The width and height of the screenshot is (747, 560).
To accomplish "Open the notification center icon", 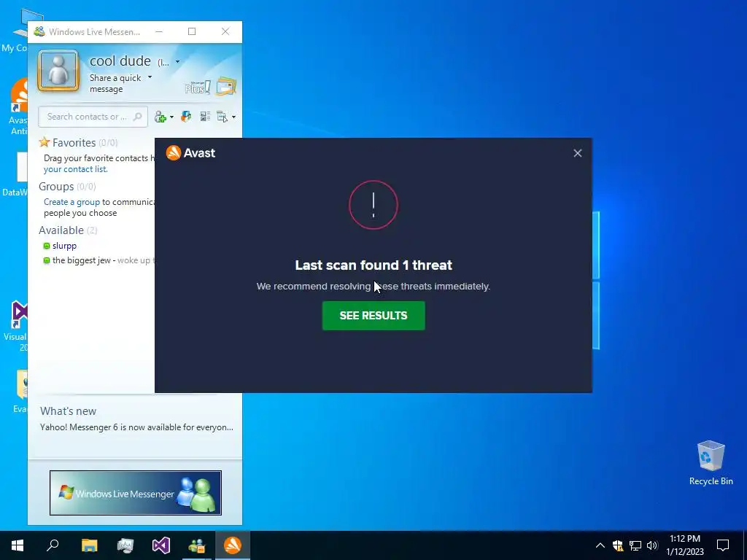I will pyautogui.click(x=723, y=545).
